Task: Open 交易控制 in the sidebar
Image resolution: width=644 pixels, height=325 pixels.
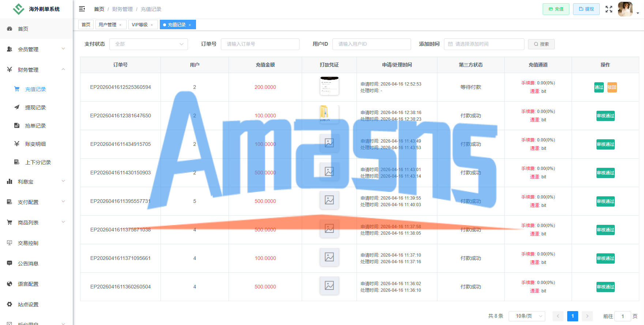Action: tap(37, 243)
